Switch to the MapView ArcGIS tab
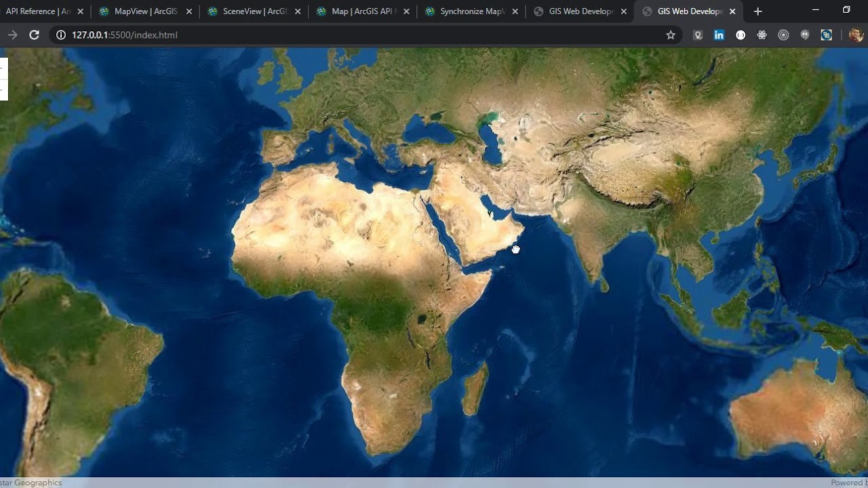This screenshot has height=488, width=868. 145,12
